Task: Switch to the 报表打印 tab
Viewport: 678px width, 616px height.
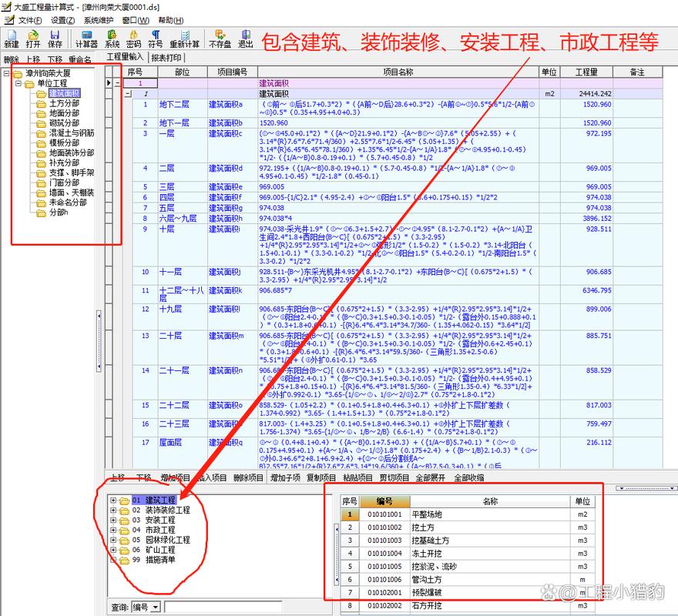Action: pyautogui.click(x=166, y=57)
